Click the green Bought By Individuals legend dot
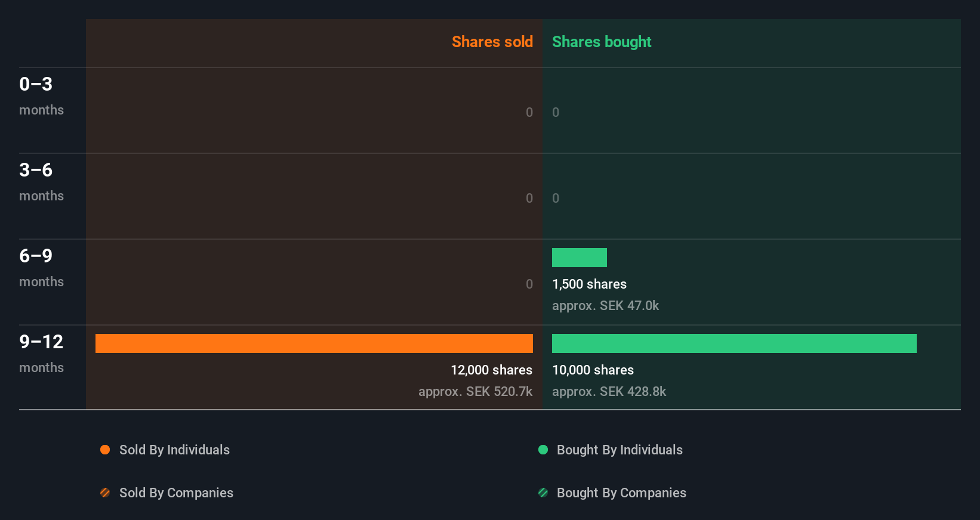The image size is (980, 520). 543,450
